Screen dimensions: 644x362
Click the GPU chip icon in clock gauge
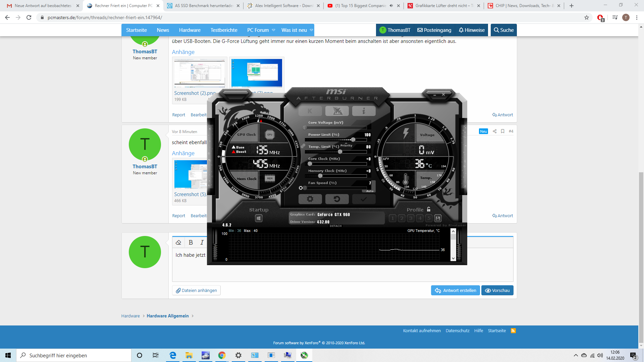[x=270, y=134]
